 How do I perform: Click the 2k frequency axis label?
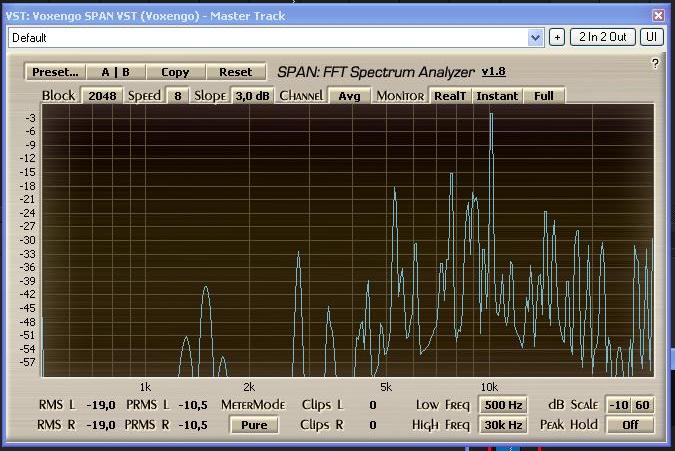249,387
